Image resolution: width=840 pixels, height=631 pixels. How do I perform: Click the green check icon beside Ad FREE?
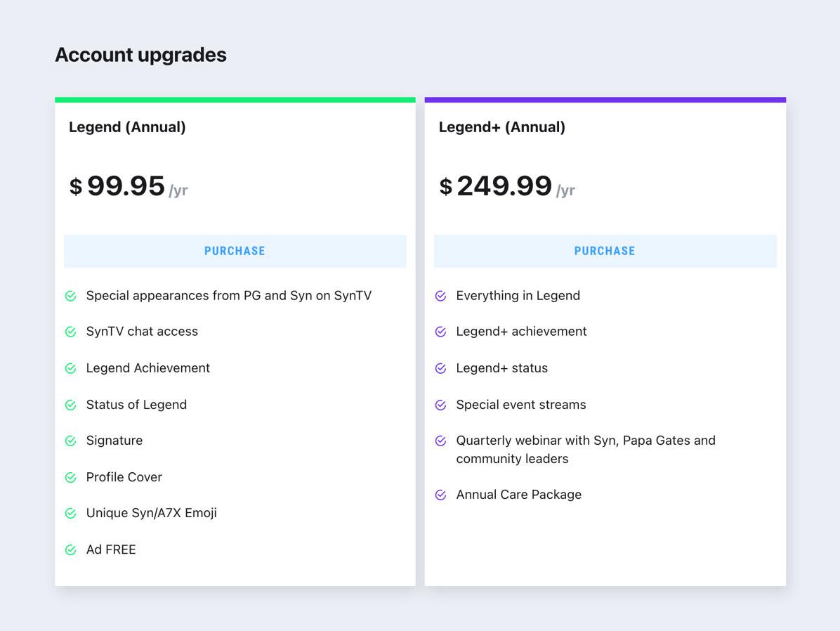(71, 549)
